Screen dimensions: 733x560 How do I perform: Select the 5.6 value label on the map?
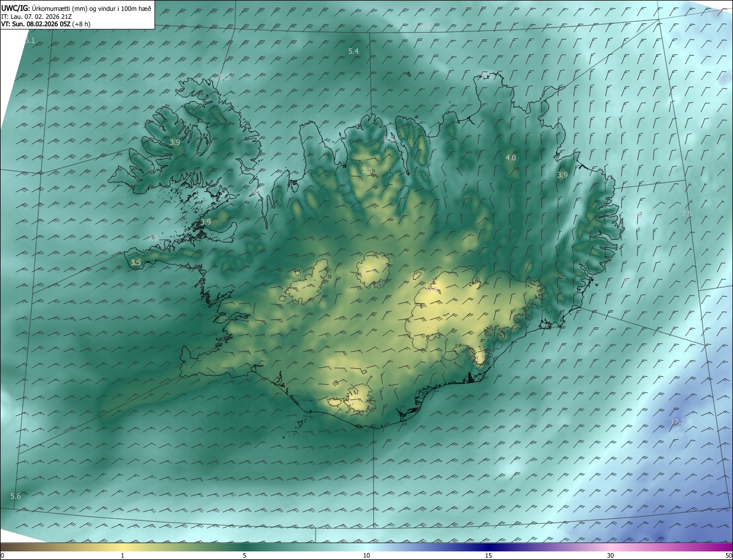[x=15, y=496]
